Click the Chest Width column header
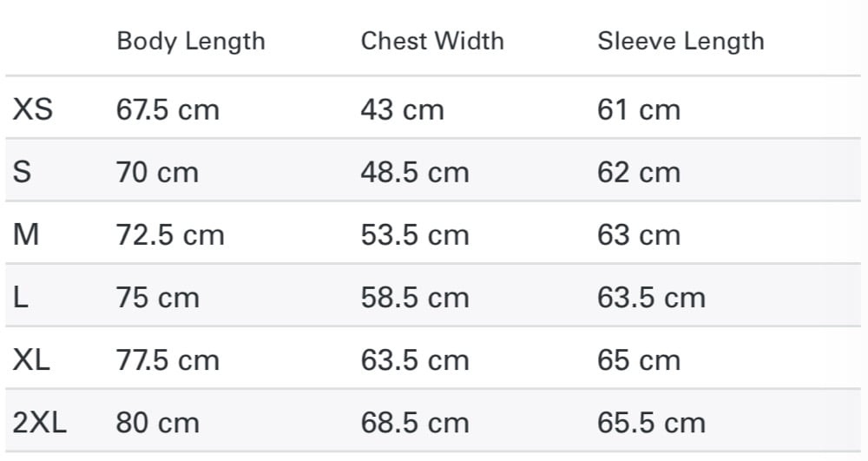Image resolution: width=868 pixels, height=461 pixels. click(x=432, y=42)
